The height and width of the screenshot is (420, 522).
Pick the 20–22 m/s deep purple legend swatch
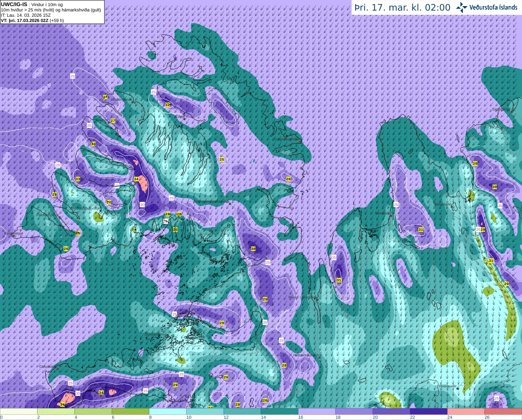point(392,411)
